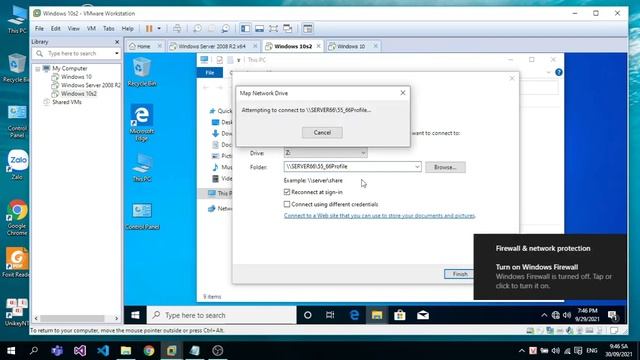
Task: Open the guest Action Center notification icon
Action: [x=612, y=315]
